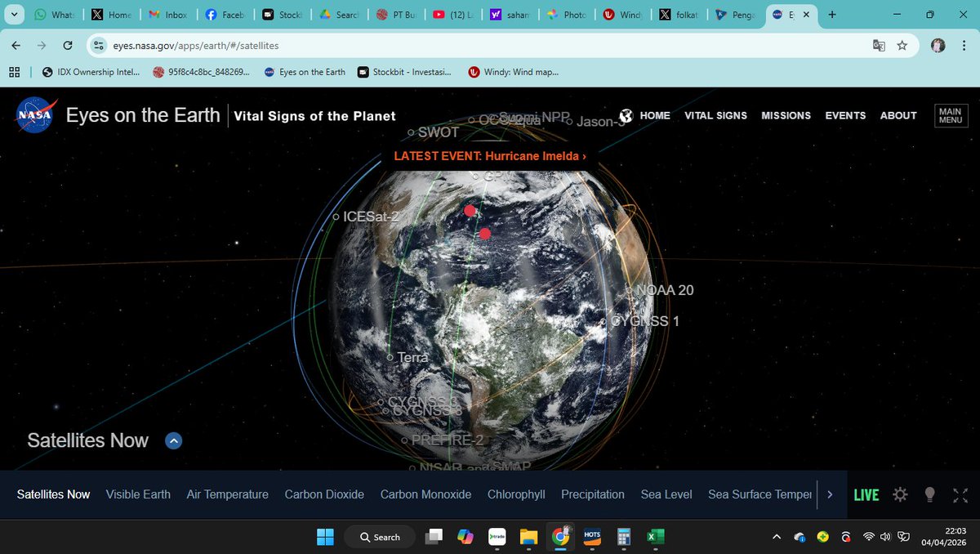Select the Precipitation layer
980x554 pixels.
click(x=593, y=494)
